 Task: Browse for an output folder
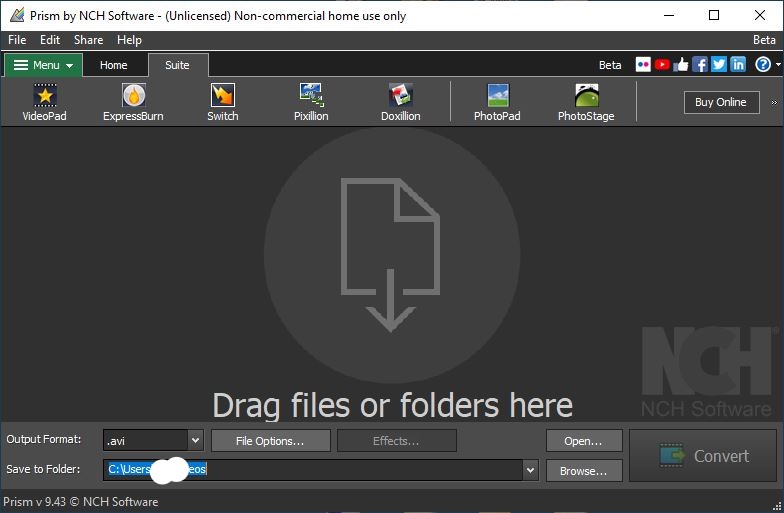(x=584, y=470)
